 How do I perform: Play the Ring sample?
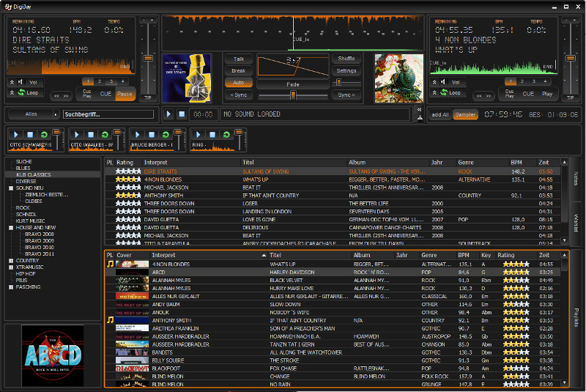(x=198, y=135)
